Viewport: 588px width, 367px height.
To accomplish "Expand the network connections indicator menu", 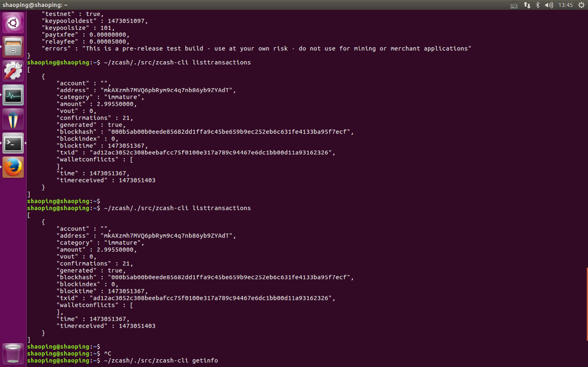I will tap(527, 5).
